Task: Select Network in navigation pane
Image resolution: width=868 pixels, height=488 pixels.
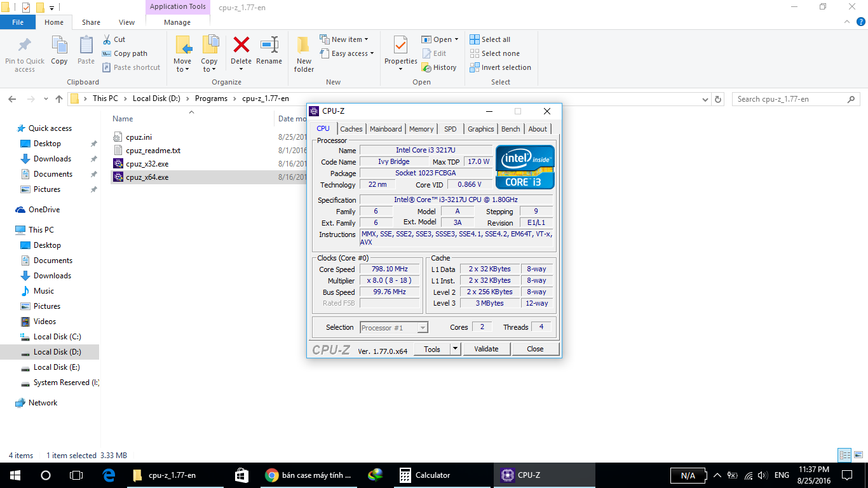Action: click(x=43, y=403)
